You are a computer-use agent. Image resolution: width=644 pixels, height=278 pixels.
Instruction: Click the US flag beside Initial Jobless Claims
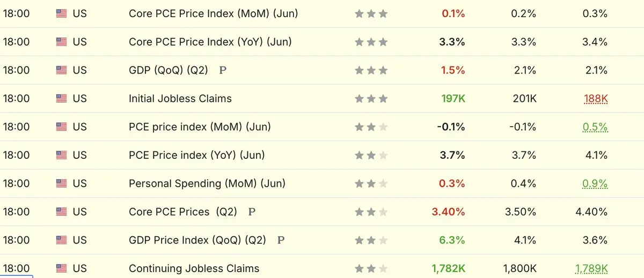[x=61, y=99]
